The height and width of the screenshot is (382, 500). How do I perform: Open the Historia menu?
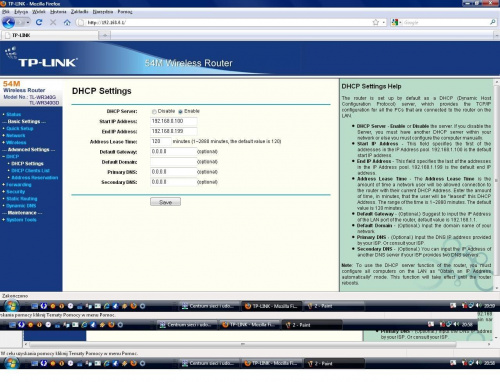(x=58, y=12)
